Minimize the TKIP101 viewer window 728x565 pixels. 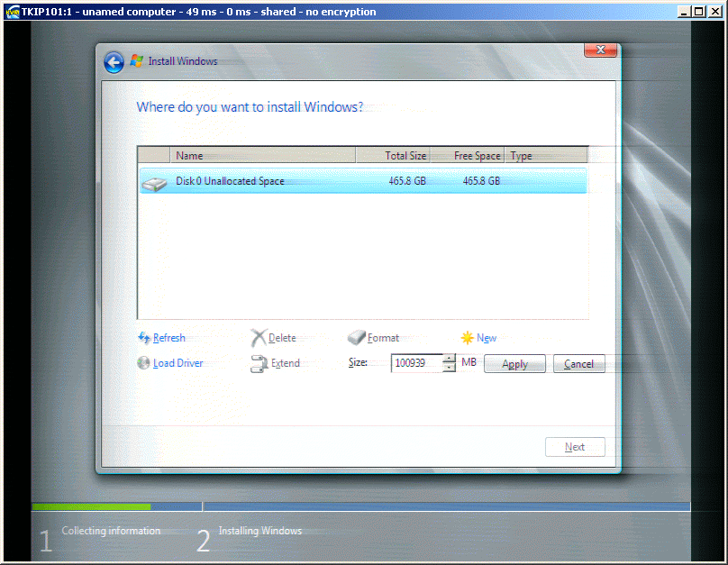pos(683,12)
